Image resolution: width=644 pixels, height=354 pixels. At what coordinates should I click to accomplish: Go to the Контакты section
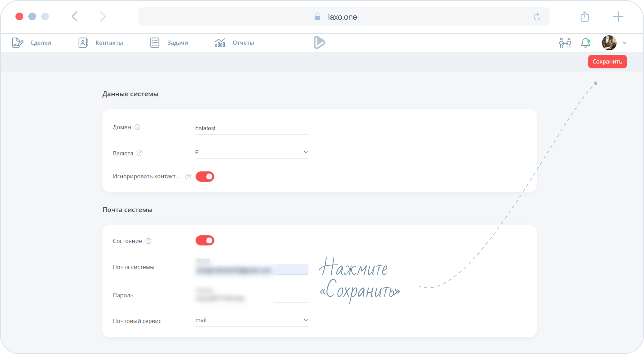tap(109, 43)
